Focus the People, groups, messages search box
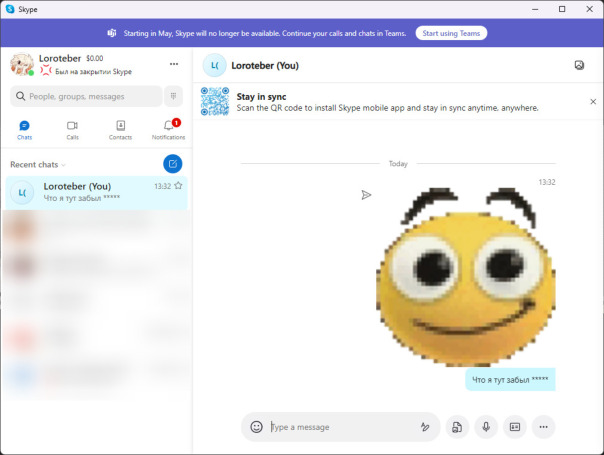This screenshot has height=455, width=604. pos(86,96)
